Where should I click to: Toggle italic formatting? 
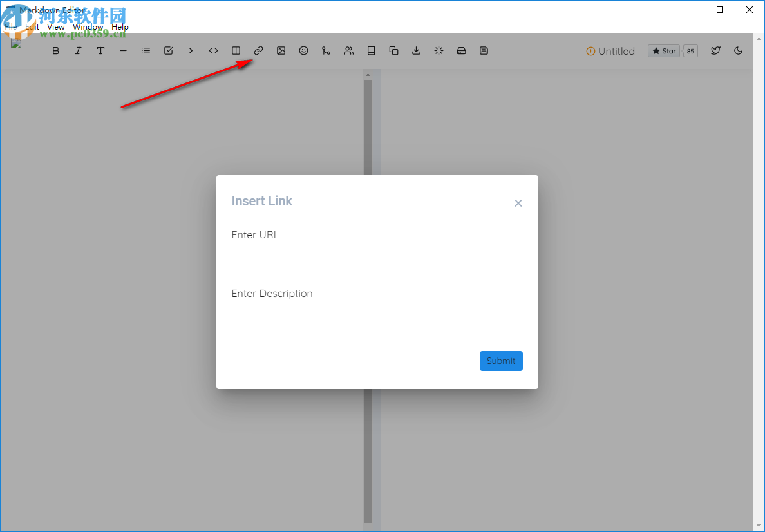pos(78,50)
